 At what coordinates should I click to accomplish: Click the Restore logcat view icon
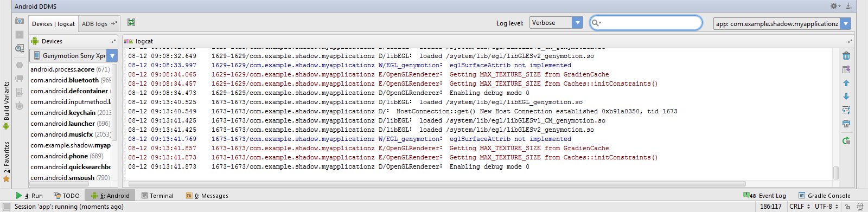coord(131,22)
